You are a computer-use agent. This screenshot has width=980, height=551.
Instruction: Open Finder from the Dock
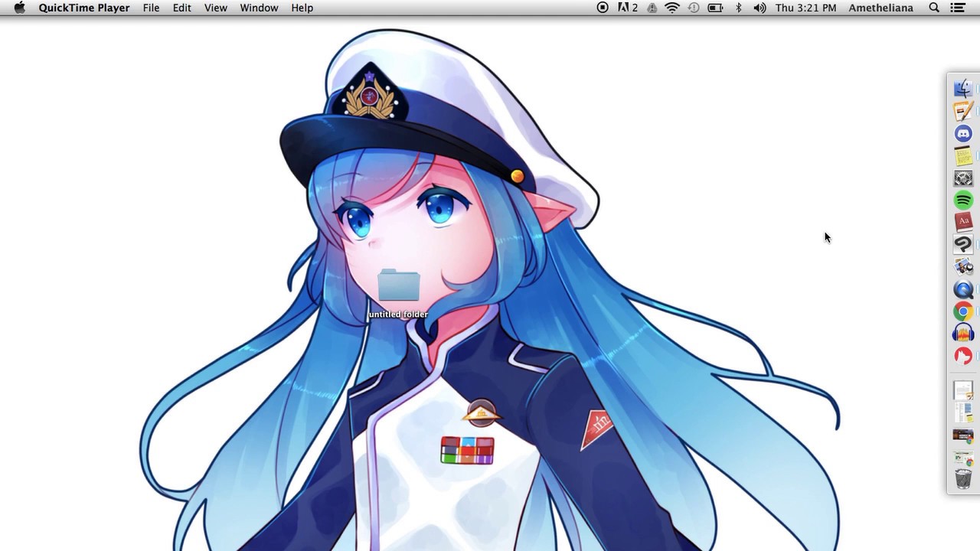point(963,89)
